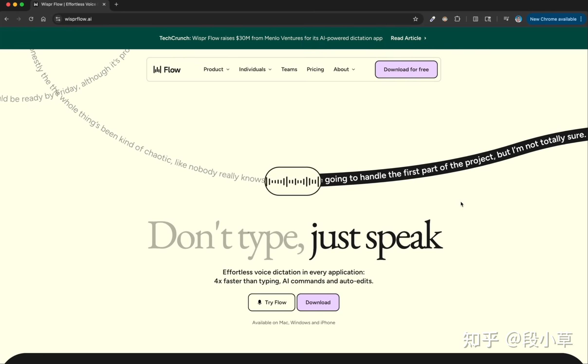Open the Chrome extensions puzzle icon
The width and height of the screenshot is (588, 364).
coord(457,19)
